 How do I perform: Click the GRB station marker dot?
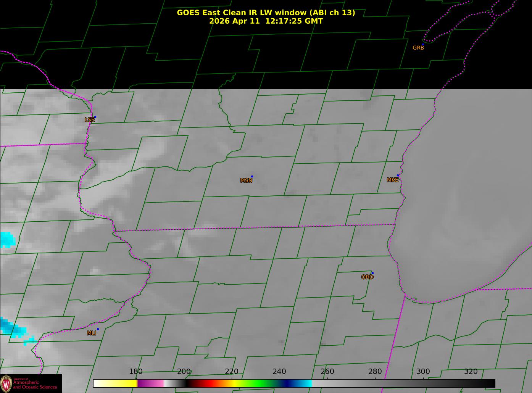click(x=423, y=44)
